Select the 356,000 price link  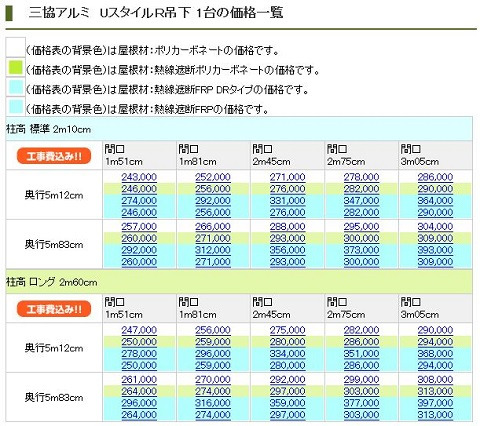tap(287, 250)
